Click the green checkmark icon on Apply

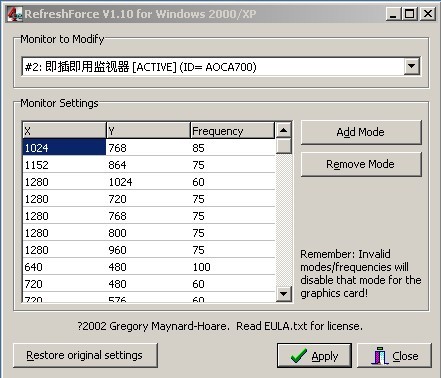tap(299, 356)
